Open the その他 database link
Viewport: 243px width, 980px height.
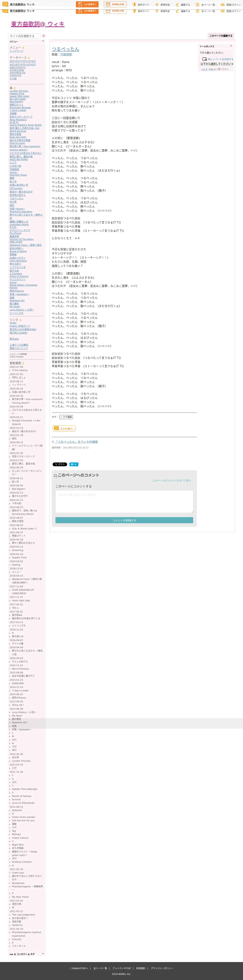pyautogui.click(x=13, y=79)
